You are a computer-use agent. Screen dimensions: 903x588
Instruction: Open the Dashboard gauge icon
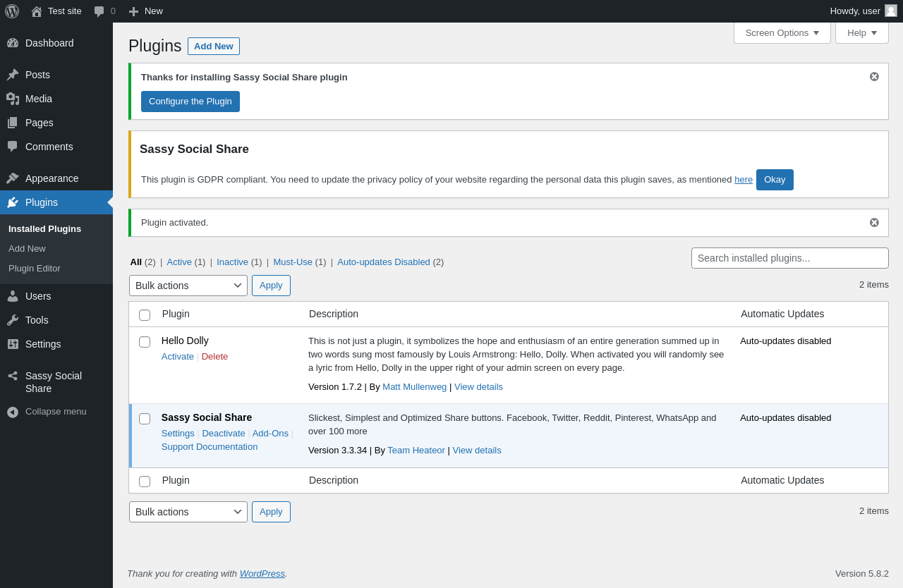(x=13, y=43)
